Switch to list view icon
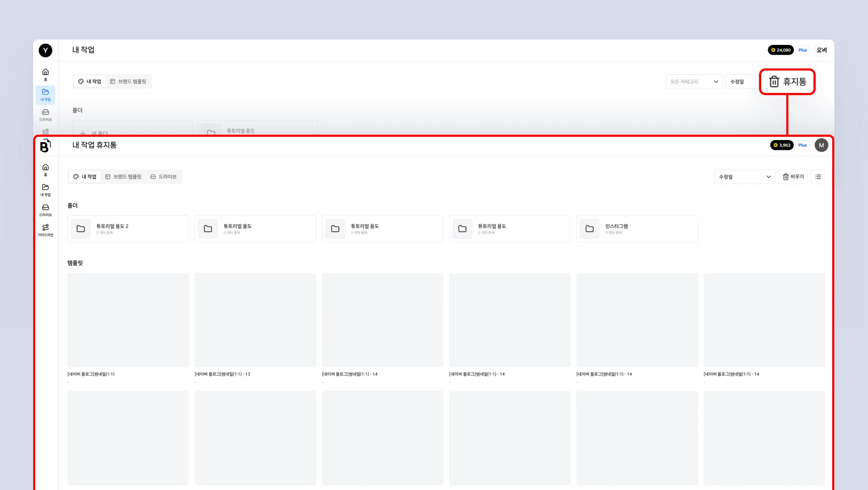Image resolution: width=868 pixels, height=490 pixels. pyautogui.click(x=818, y=177)
